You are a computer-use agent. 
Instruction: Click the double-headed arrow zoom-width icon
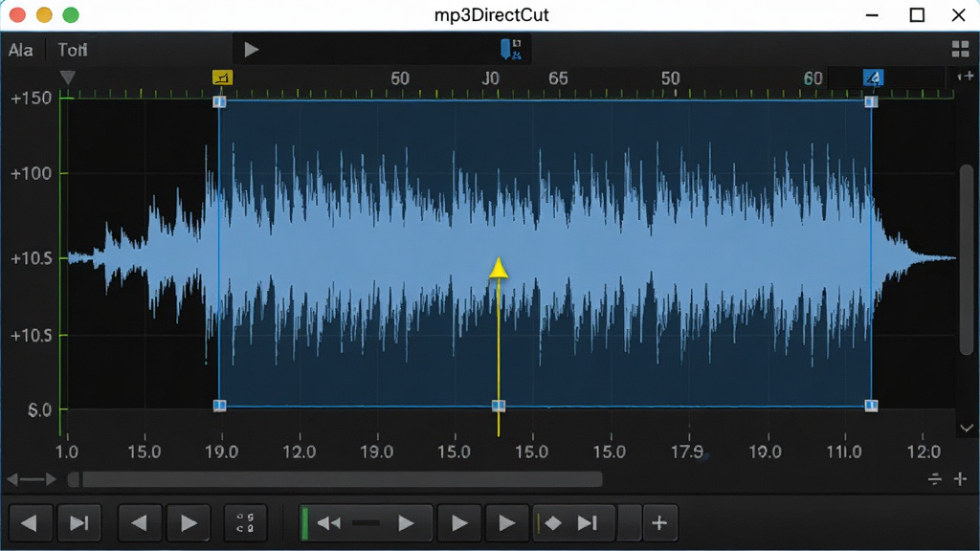(x=32, y=479)
